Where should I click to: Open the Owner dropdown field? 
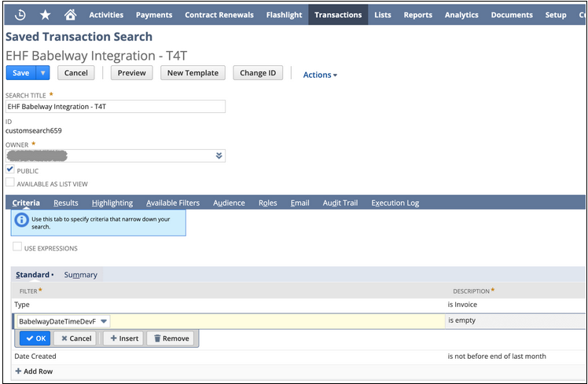[x=116, y=155]
